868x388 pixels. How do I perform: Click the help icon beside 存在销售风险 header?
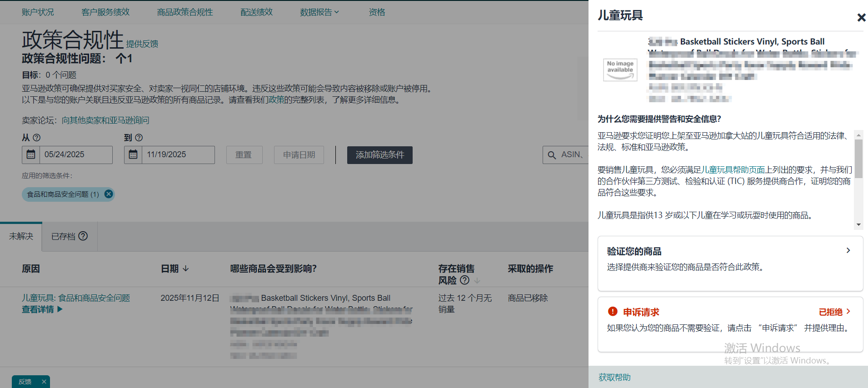[464, 280]
